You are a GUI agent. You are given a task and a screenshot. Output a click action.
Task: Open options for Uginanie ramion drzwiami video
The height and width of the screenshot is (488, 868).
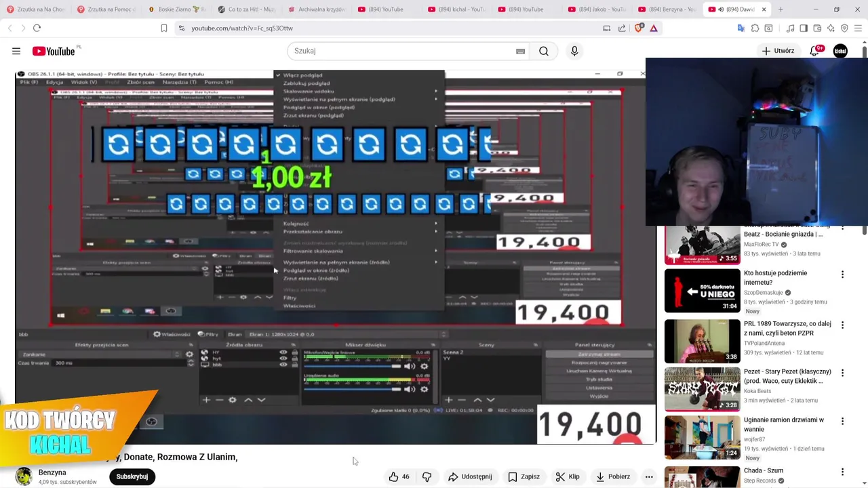tap(842, 422)
